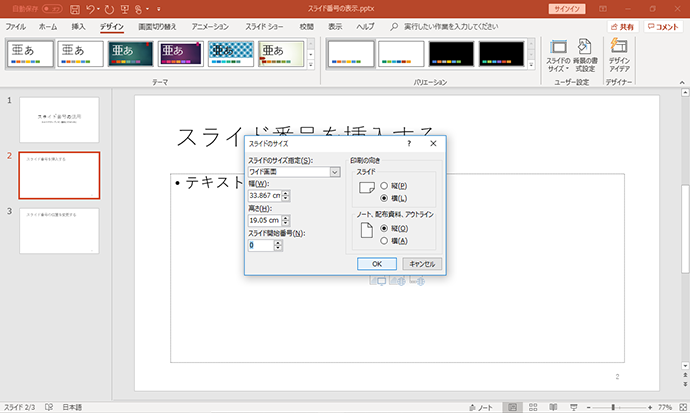Select the purple gradient theme thumbnail
Viewport: 690px width, 413px height.
[180, 54]
